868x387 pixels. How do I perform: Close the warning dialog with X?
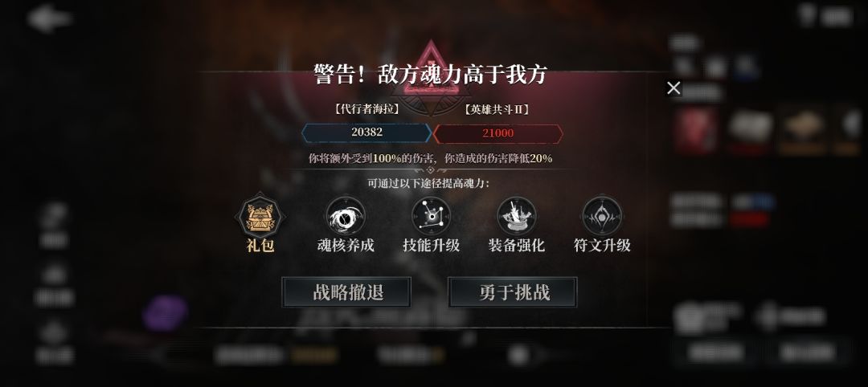(x=674, y=88)
